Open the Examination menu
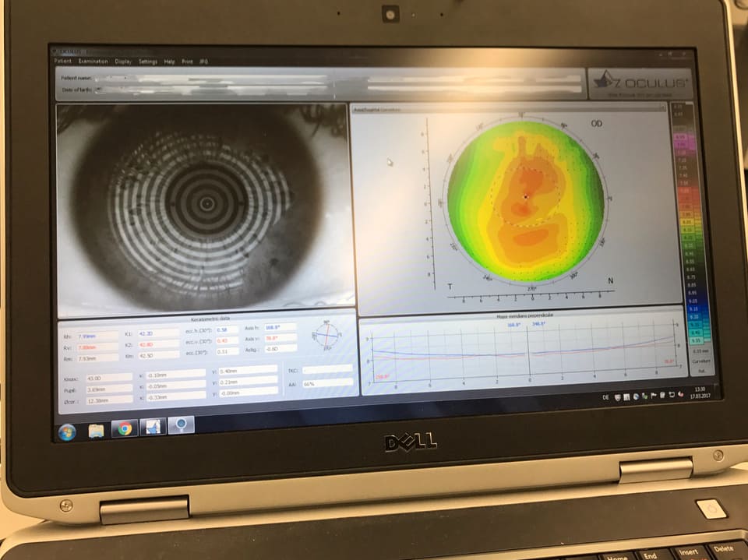This screenshot has height=560, width=748. 93,61
